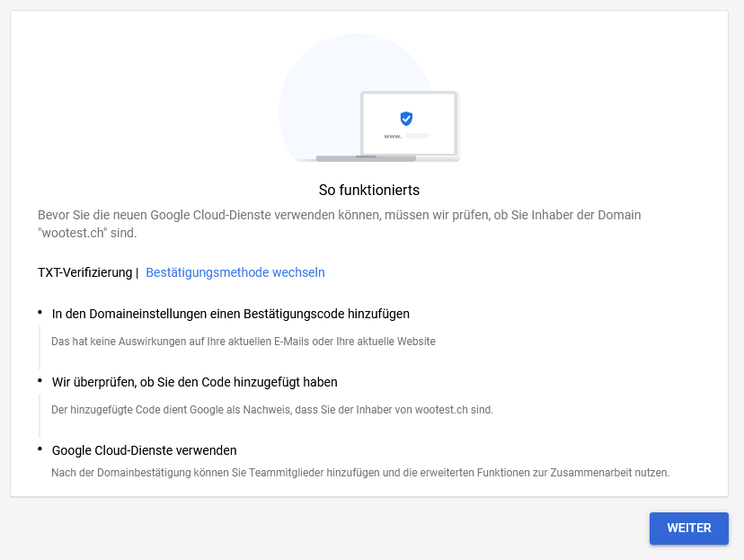Click 'Der hinzugefügte Code dient Google' text
This screenshot has width=744, height=560.
click(272, 410)
